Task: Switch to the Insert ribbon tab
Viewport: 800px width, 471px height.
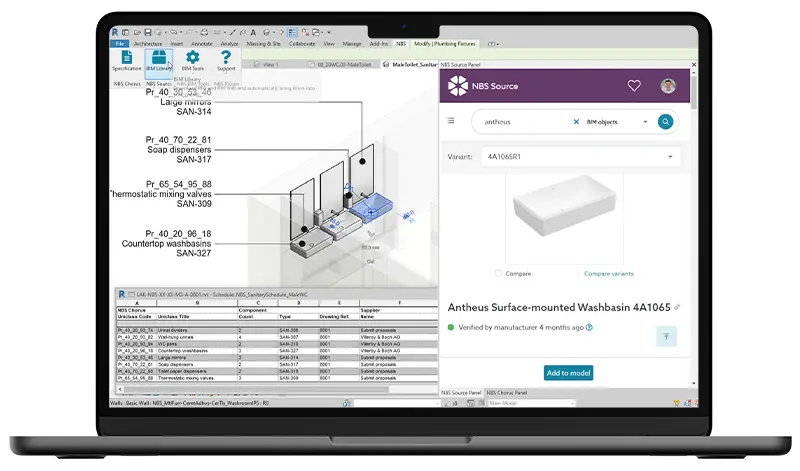Action: pos(177,44)
